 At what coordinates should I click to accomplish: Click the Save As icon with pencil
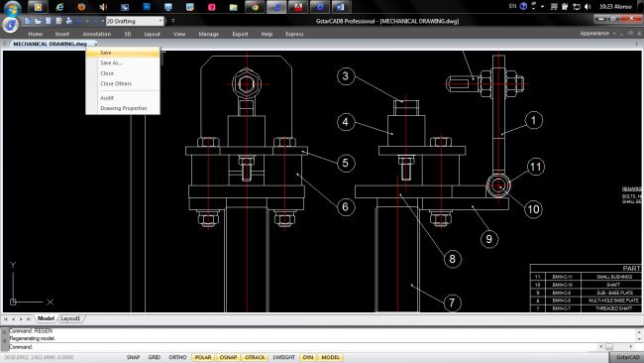click(58, 21)
